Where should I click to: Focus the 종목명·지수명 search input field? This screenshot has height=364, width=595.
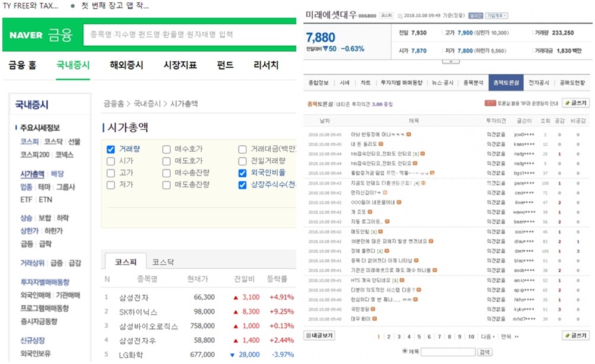pyautogui.click(x=189, y=35)
